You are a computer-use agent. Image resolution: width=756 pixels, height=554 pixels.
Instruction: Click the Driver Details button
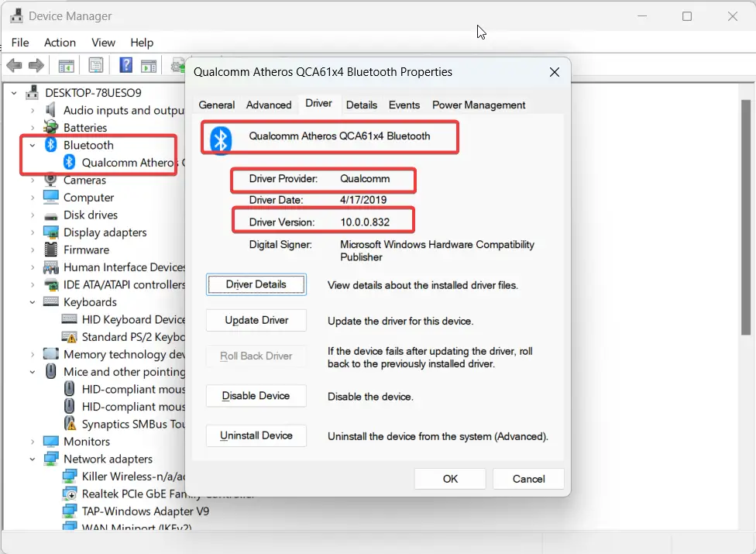[256, 284]
